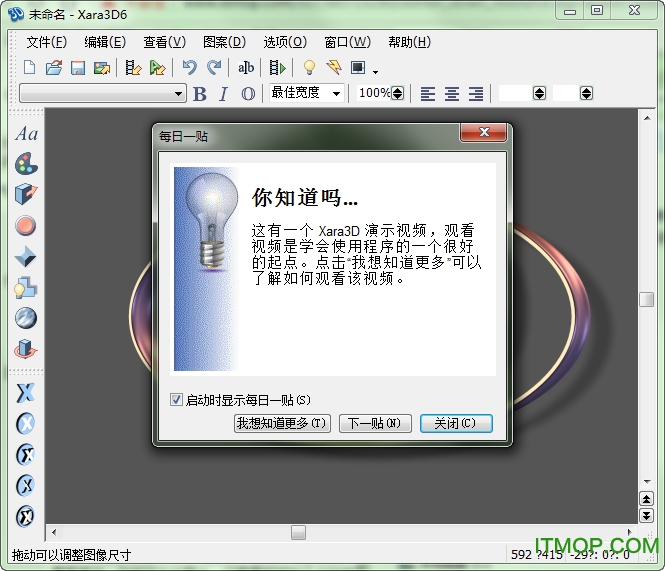The height and width of the screenshot is (571, 665).
Task: Expand the font name dropdown
Action: click(179, 94)
